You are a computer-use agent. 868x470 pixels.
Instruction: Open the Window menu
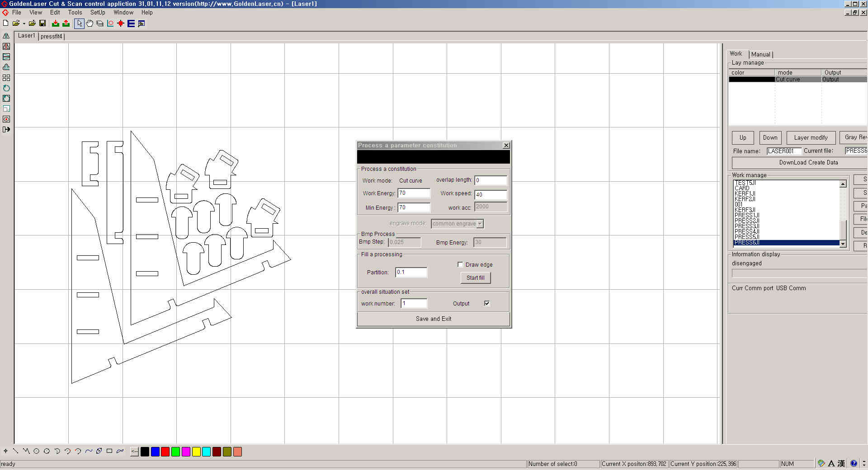pos(123,12)
